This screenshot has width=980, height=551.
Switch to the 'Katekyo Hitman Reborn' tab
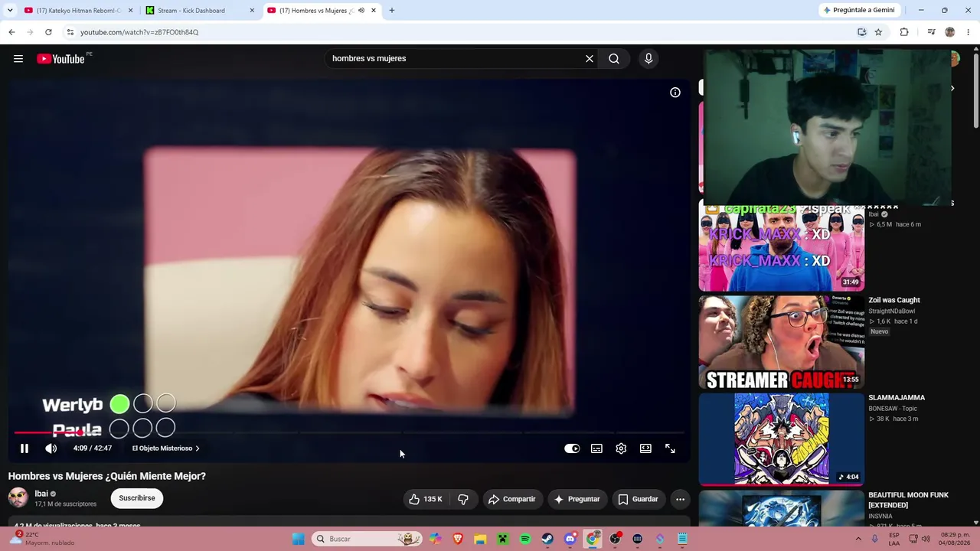point(77,11)
